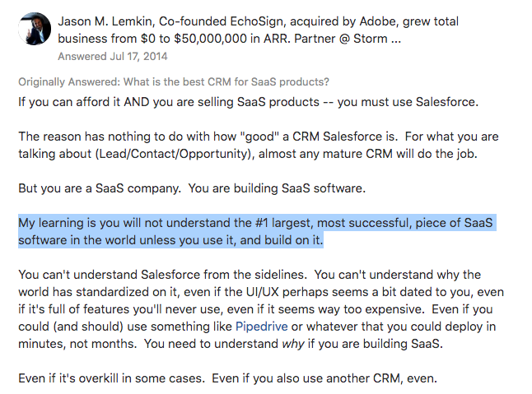Expand the truncated credential ellipsis after Storm
This screenshot has height=394, width=532.
396,39
